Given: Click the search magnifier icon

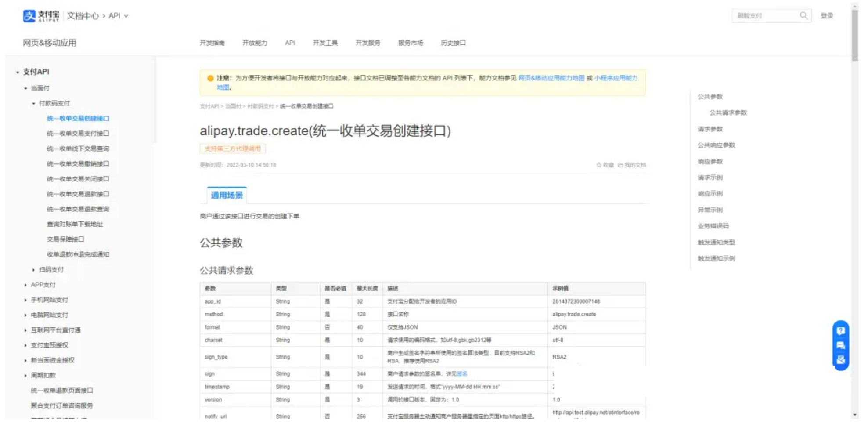Looking at the screenshot, I should click(x=803, y=16).
